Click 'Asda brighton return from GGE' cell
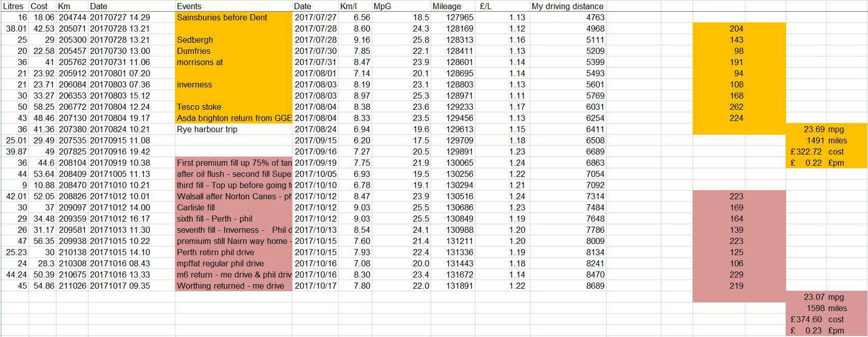The height and width of the screenshot is (337, 868). tap(234, 118)
